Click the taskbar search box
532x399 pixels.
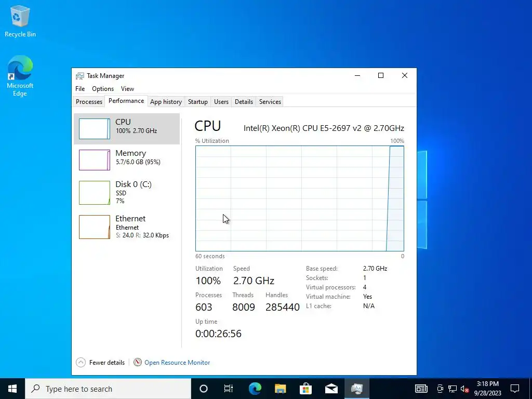tap(108, 389)
